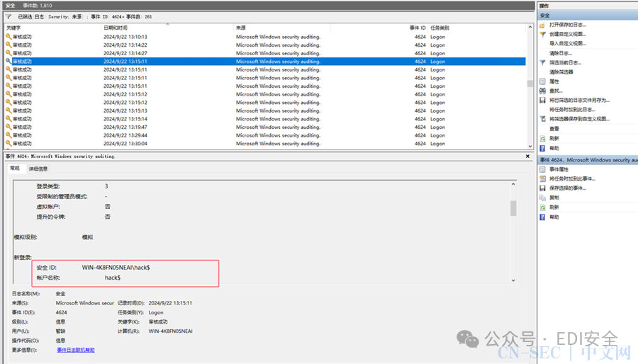Screen dimensions: 638x364
Task: Click the audit key icon of the 13:30:04 event
Action: click(x=9, y=144)
